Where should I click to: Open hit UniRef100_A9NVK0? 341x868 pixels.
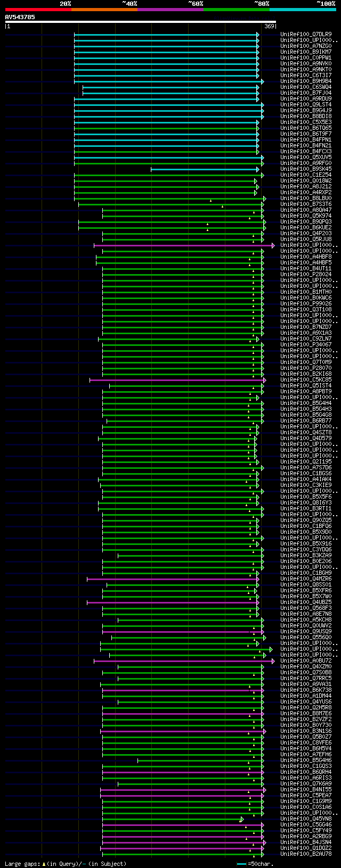(306, 64)
